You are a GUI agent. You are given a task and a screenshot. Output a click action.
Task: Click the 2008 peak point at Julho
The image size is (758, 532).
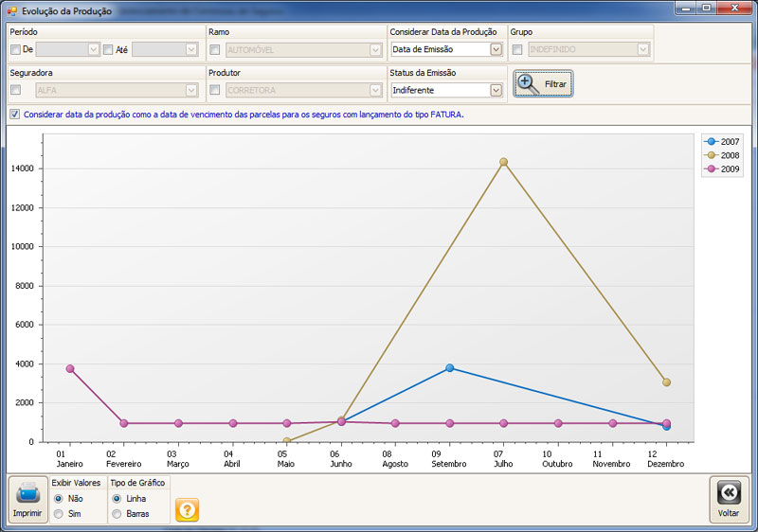tap(504, 162)
